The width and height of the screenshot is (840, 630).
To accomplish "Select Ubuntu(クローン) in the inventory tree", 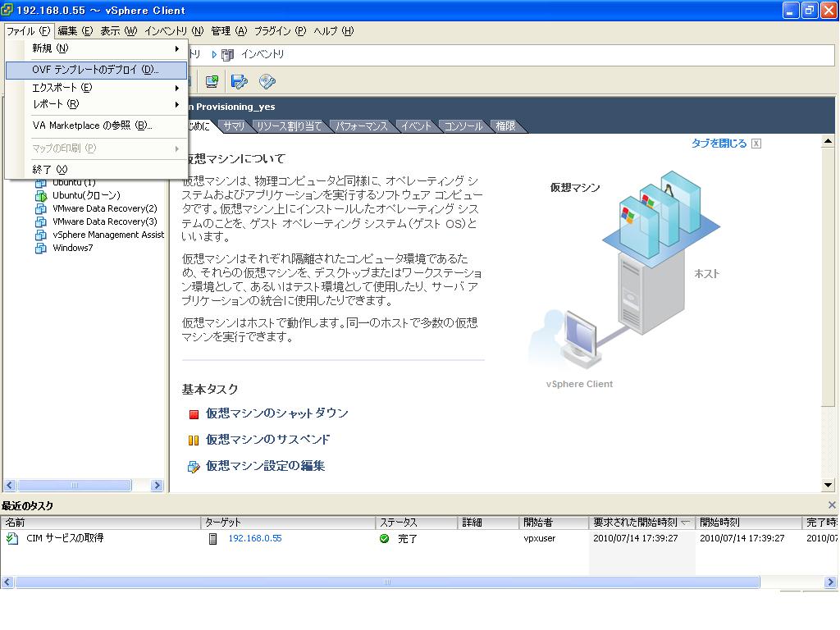I will coord(86,195).
